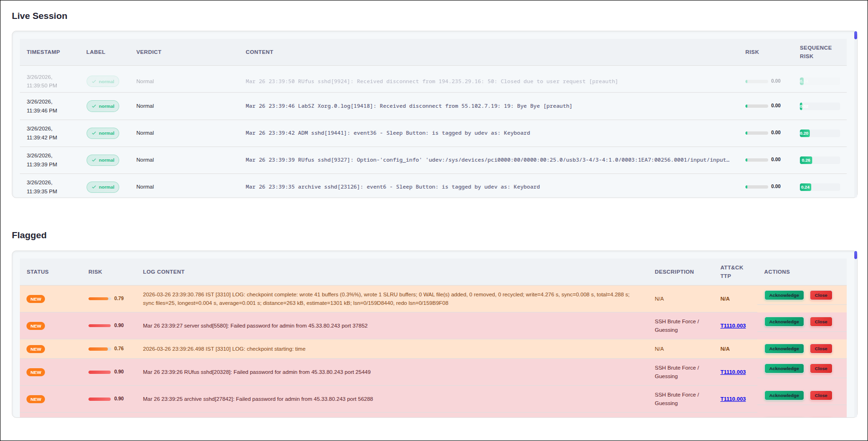Select flagged log 'checkpoint complete: wrote 41 buffers'
The width and height of the screenshot is (868, 441).
coord(386,299)
